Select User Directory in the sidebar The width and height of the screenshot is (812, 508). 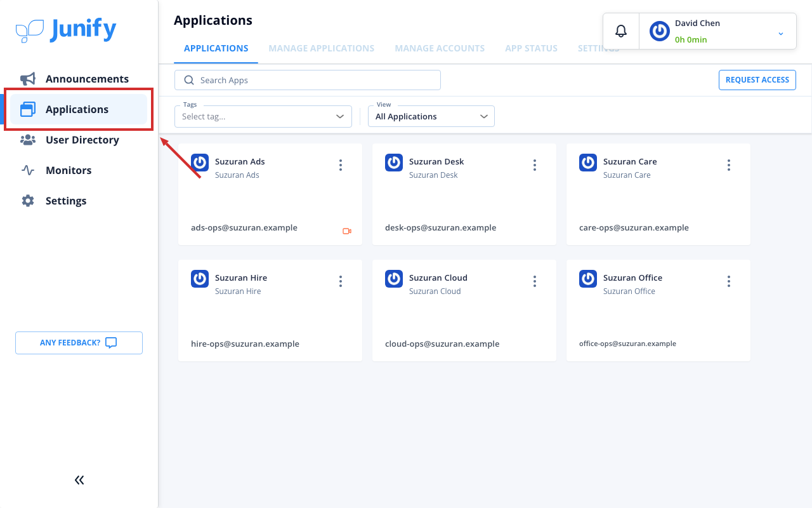point(79,140)
